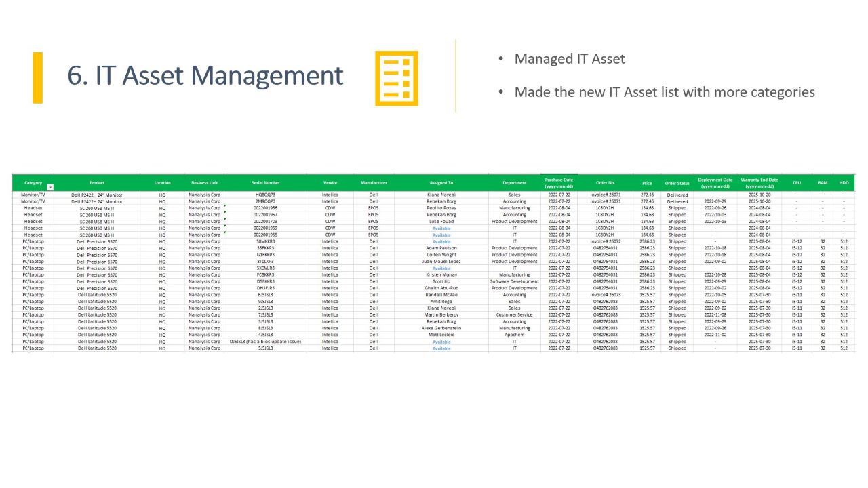868x488 pixels.
Task: Click the 'CPU' column header
Action: pyautogui.click(x=797, y=183)
